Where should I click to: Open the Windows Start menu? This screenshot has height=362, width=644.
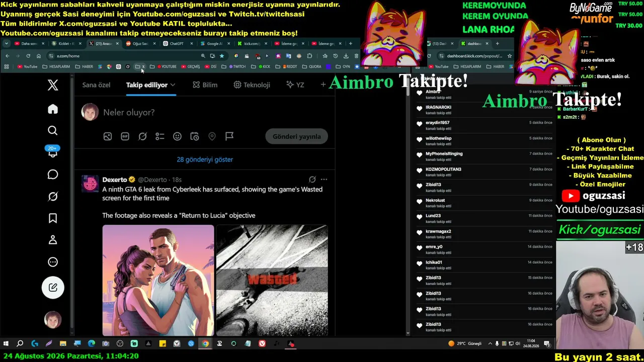(x=6, y=344)
